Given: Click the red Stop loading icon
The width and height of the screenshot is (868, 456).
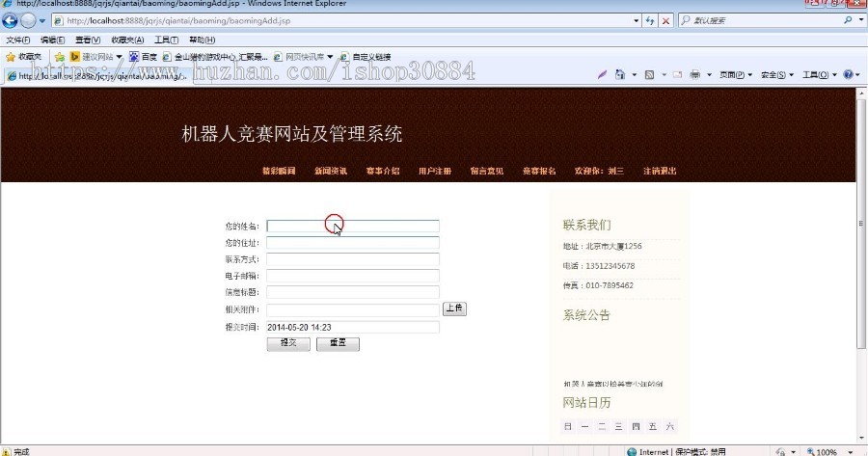Looking at the screenshot, I should (665, 21).
